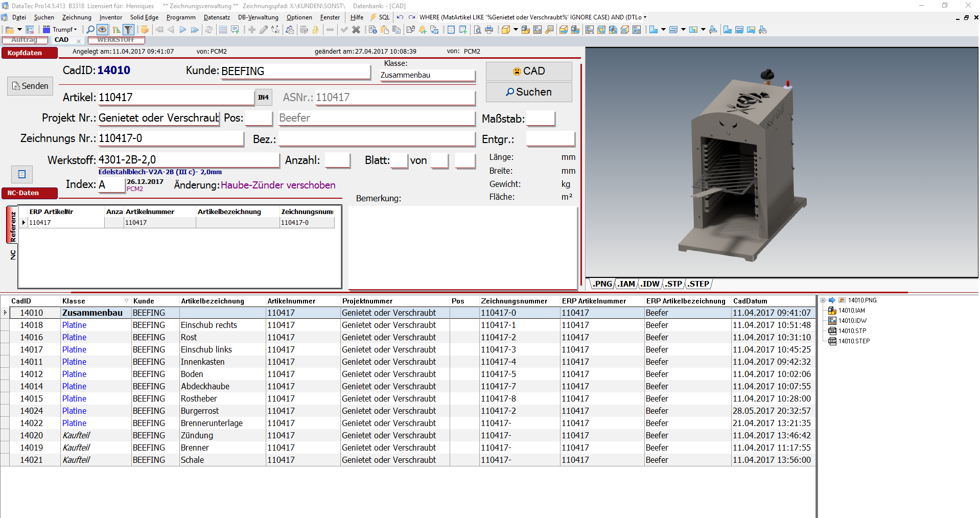The image size is (980, 518).
Task: Click the Kopfdaten red button
Action: click(29, 53)
